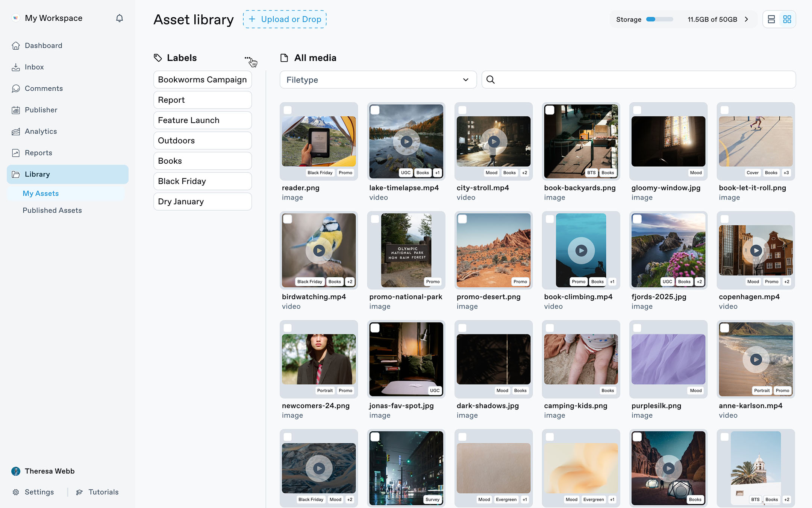
Task: Click Theresa Webb's avatar
Action: (x=16, y=471)
